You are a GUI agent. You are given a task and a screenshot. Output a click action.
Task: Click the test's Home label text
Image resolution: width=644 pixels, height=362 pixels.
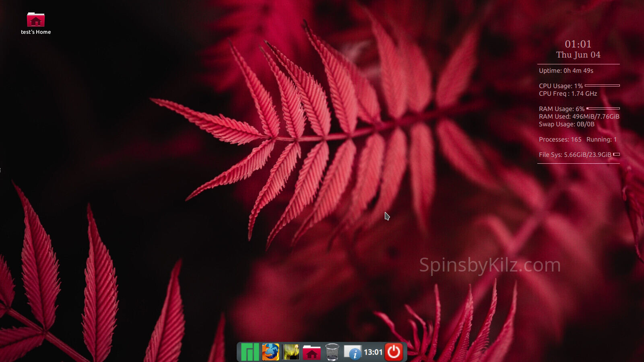pyautogui.click(x=36, y=32)
